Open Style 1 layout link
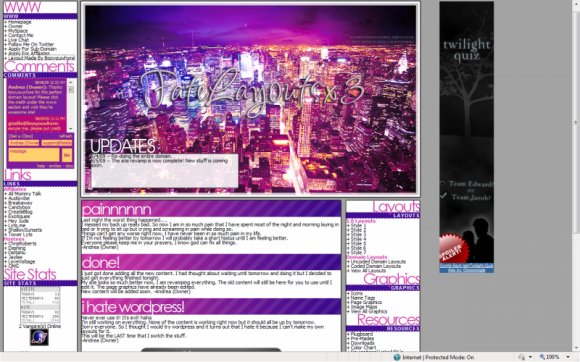 point(358,225)
